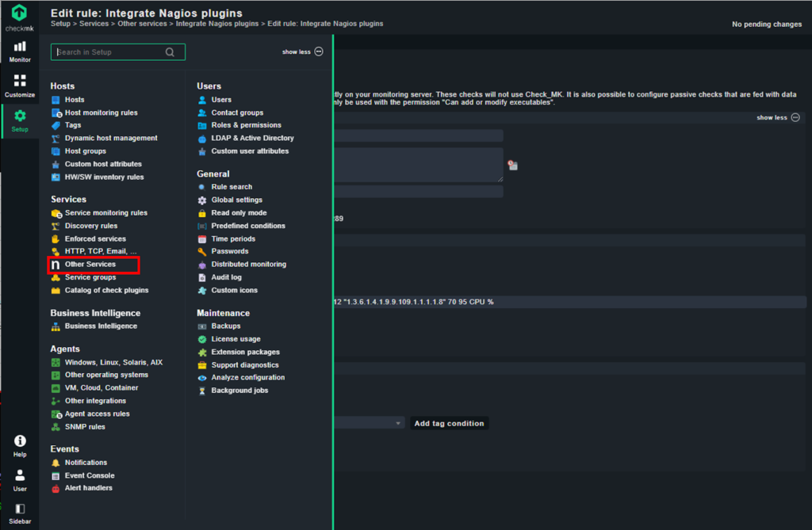Open Audit log

pos(226,277)
